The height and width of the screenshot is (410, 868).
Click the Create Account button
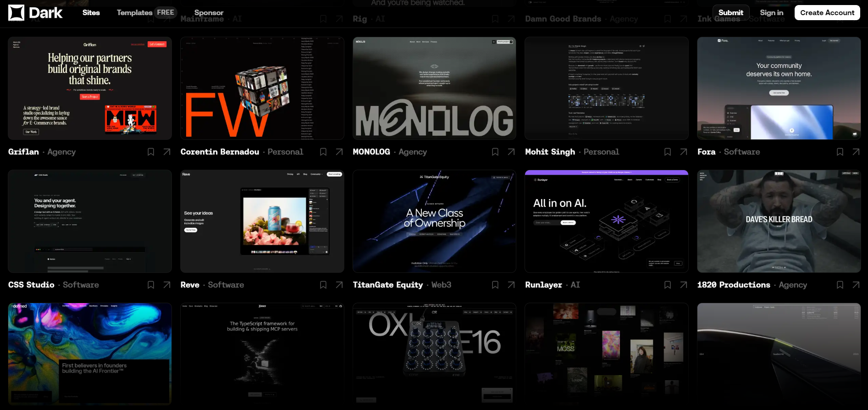(x=827, y=13)
